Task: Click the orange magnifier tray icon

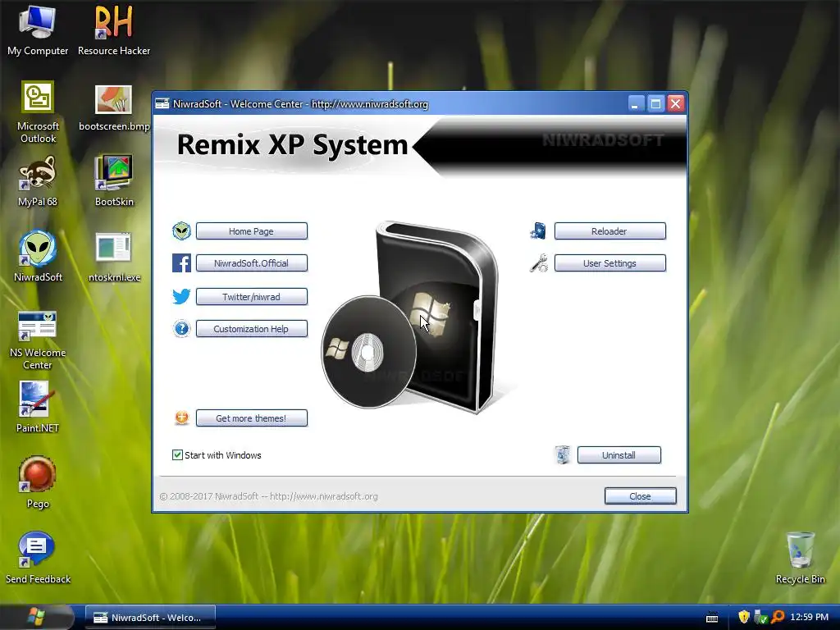Action: [x=778, y=617]
